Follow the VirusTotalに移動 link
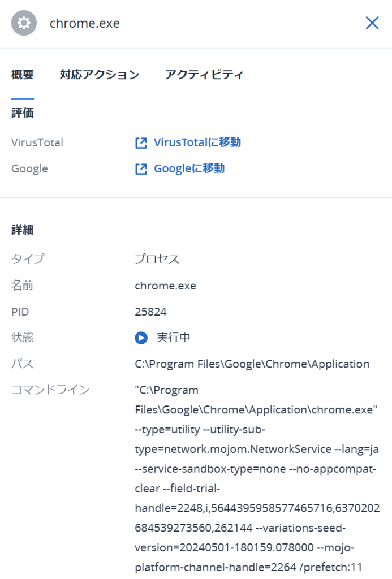This screenshot has height=579, width=392. click(x=197, y=142)
